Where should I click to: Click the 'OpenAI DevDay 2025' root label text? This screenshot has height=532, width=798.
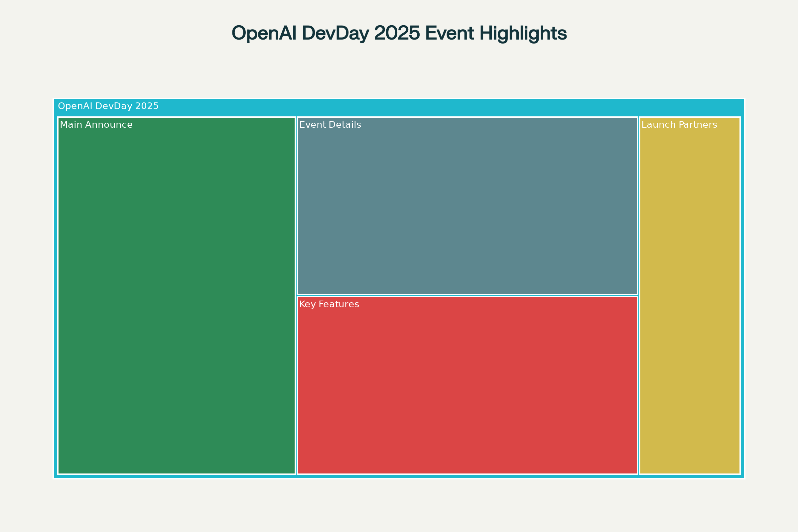108,106
